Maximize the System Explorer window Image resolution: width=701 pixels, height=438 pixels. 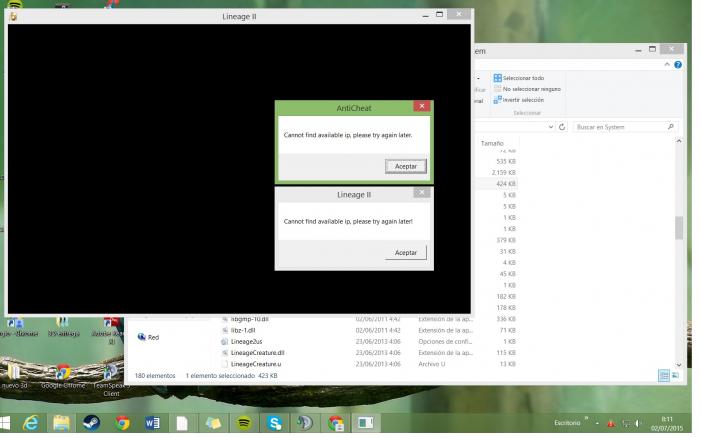click(x=652, y=50)
